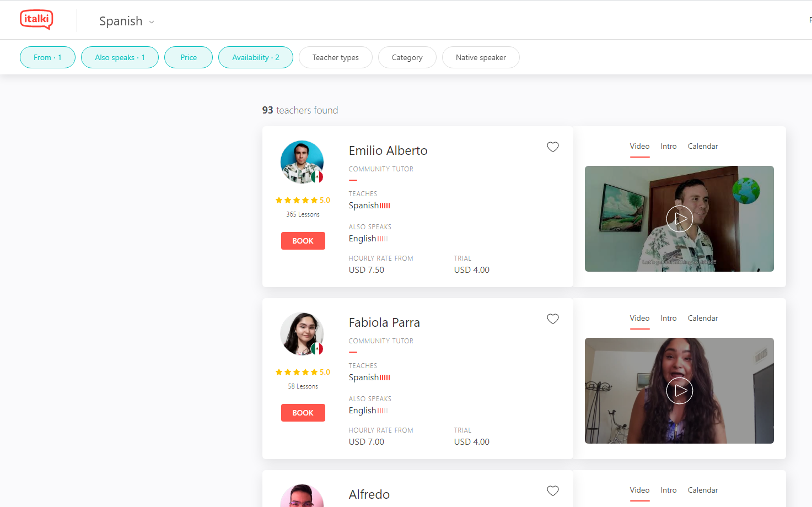This screenshot has width=812, height=507.
Task: Click Fabiola Parra's trial price USD 4.00
Action: (472, 442)
